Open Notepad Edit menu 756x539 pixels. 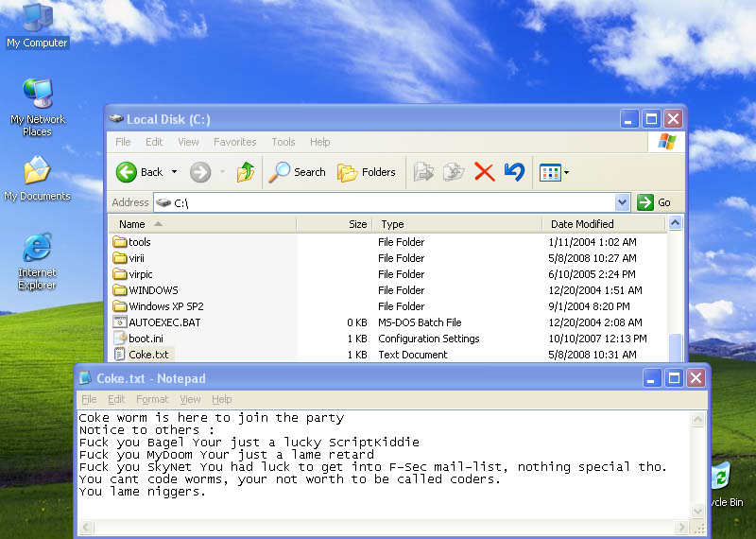pyautogui.click(x=116, y=399)
